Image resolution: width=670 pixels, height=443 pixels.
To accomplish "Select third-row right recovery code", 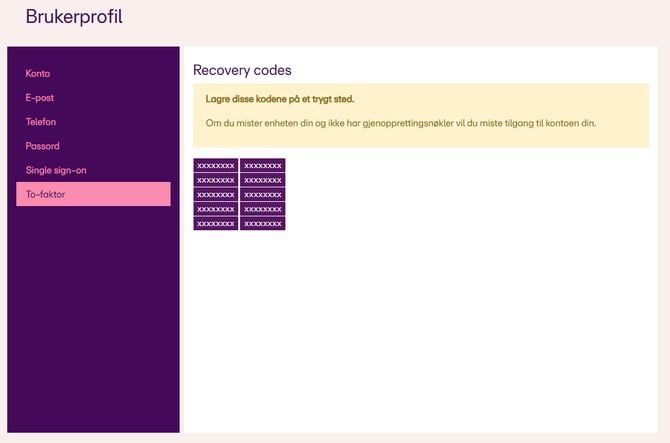I will [x=262, y=194].
